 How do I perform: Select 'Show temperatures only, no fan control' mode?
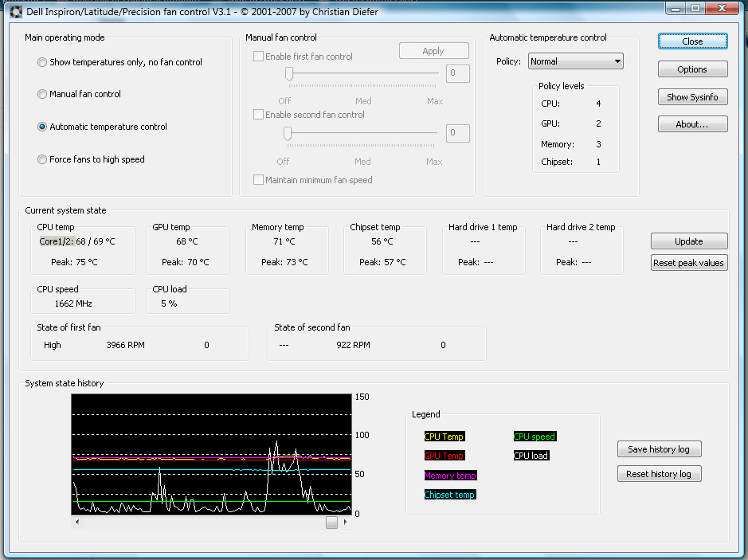(x=42, y=62)
